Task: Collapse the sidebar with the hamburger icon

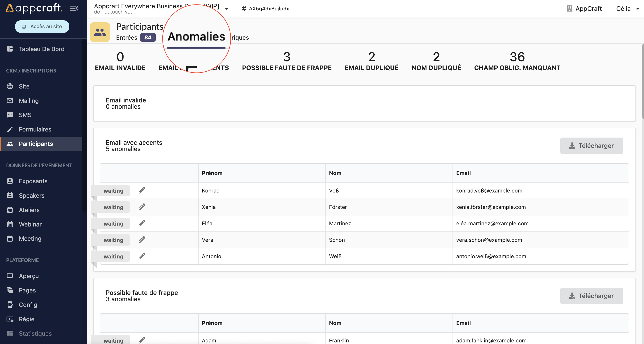Action: pos(74,9)
